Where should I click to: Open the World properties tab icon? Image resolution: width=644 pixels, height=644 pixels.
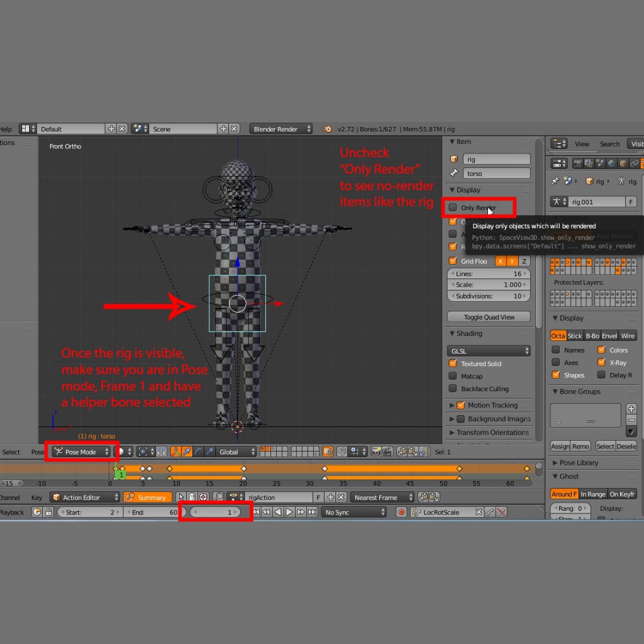coord(611,164)
